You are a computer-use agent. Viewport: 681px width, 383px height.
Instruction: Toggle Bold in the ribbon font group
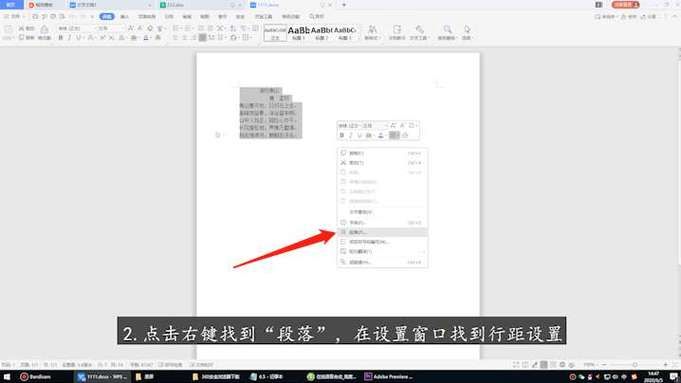click(61, 38)
